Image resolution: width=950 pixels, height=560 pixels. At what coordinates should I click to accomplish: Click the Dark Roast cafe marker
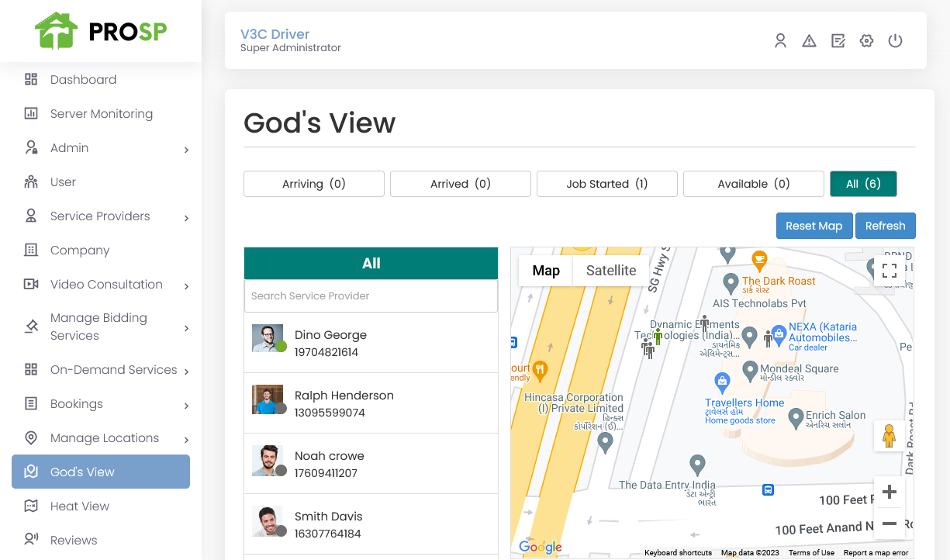[x=759, y=260]
